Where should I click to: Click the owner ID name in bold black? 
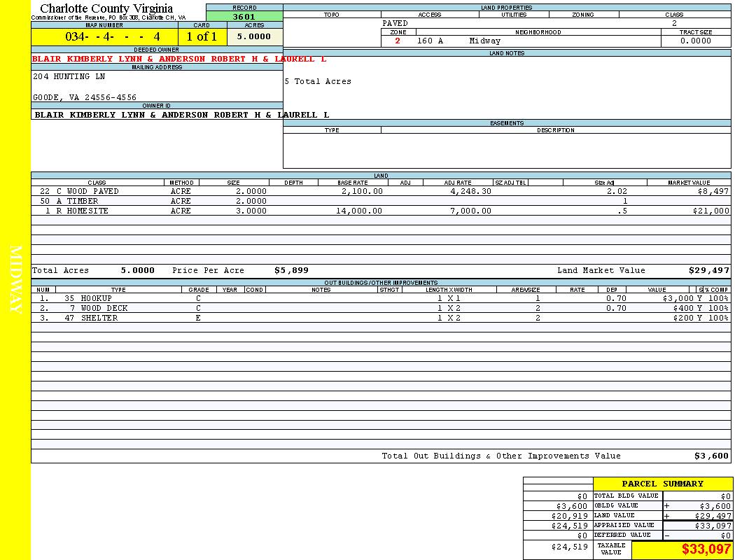point(181,115)
